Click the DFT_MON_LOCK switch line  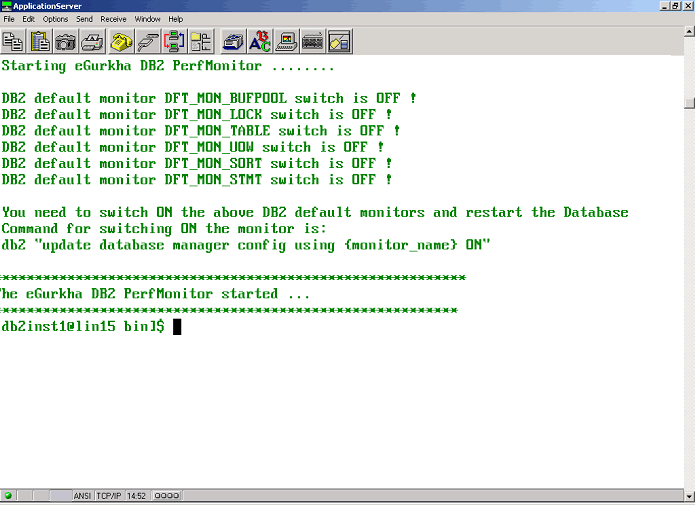196,114
